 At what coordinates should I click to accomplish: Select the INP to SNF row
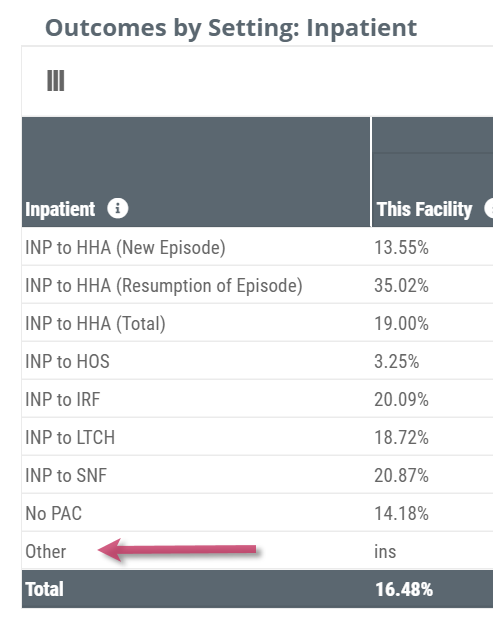257,475
